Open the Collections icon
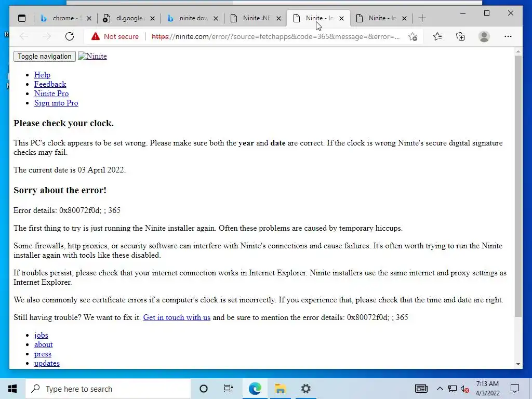This screenshot has width=532, height=399. (x=460, y=36)
